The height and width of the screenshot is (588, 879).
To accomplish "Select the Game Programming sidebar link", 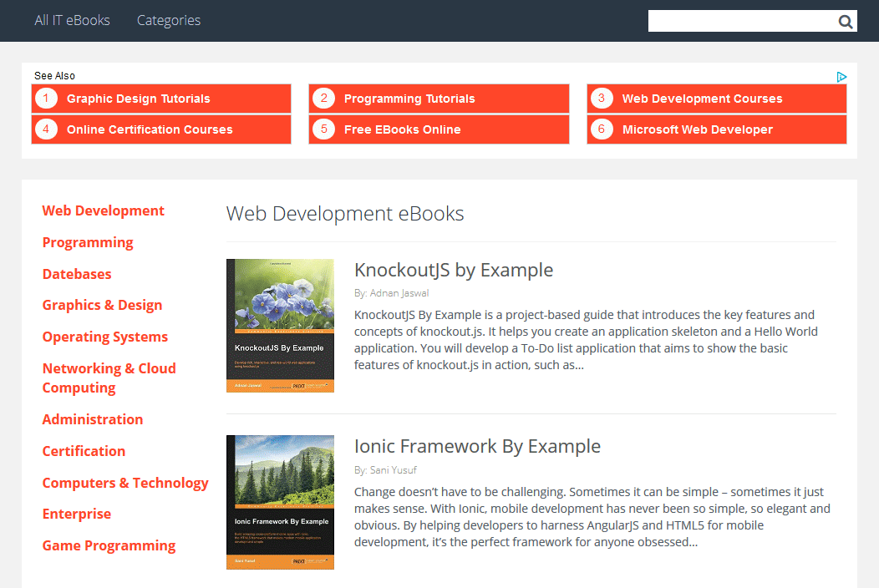I will pos(109,545).
